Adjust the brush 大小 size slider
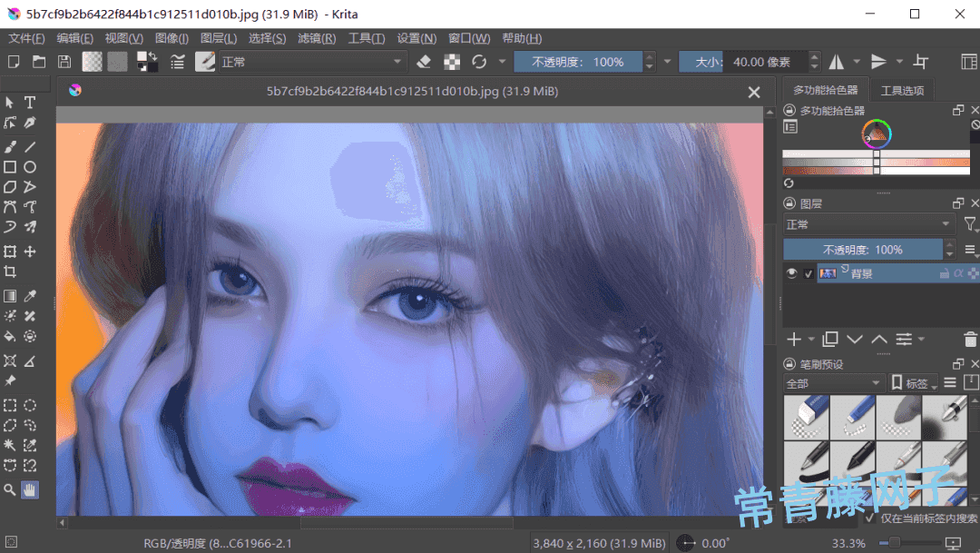The height and width of the screenshot is (553, 980). [x=743, y=62]
